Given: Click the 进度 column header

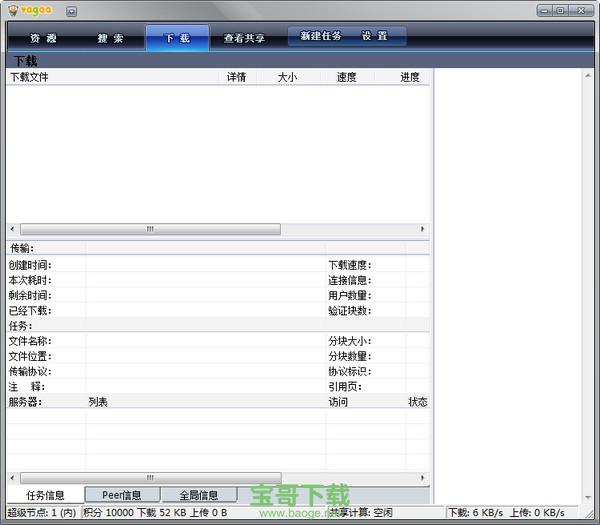Looking at the screenshot, I should 409,77.
